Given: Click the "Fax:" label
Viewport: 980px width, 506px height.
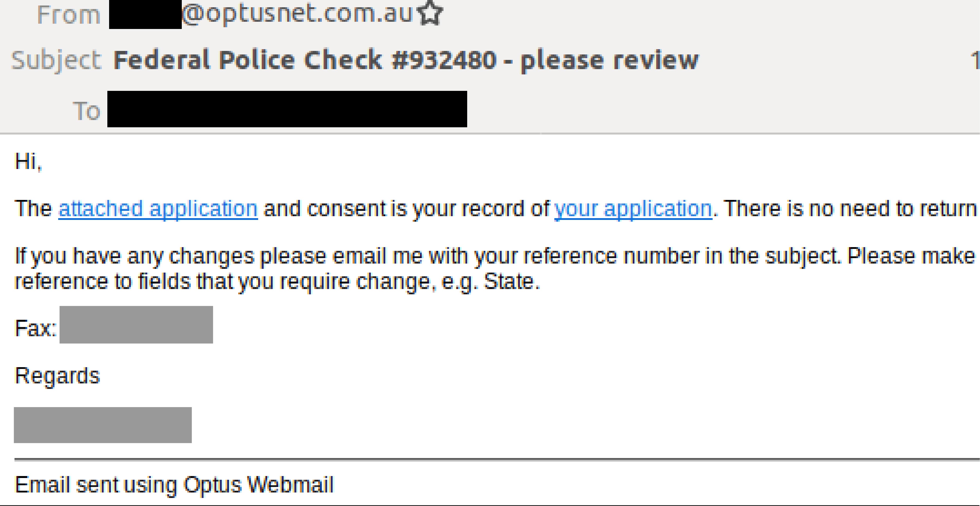Looking at the screenshot, I should (x=35, y=328).
